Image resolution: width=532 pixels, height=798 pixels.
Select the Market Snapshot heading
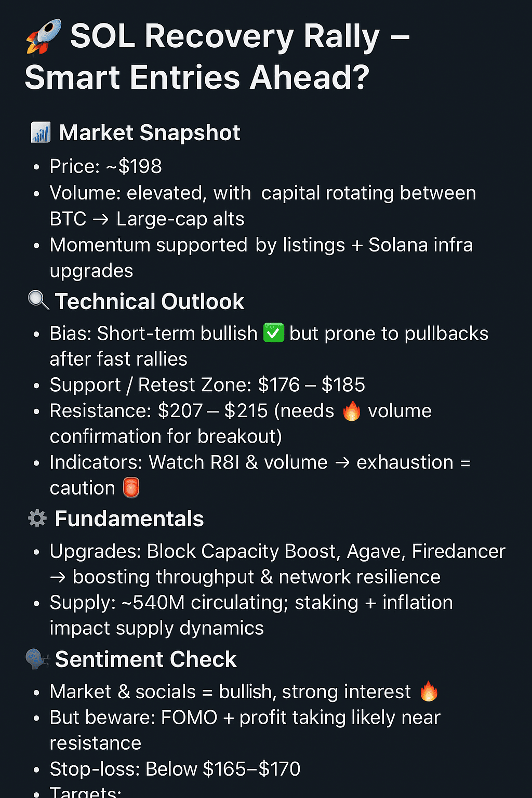point(150,133)
